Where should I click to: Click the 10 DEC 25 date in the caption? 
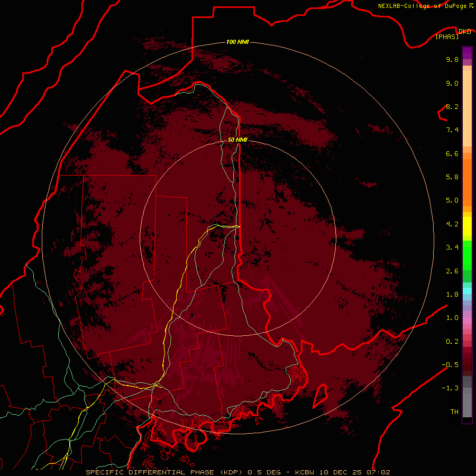point(341,472)
